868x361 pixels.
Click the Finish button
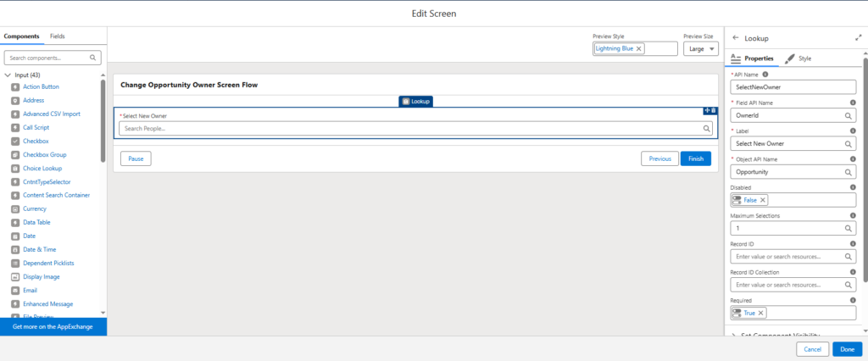tap(696, 158)
